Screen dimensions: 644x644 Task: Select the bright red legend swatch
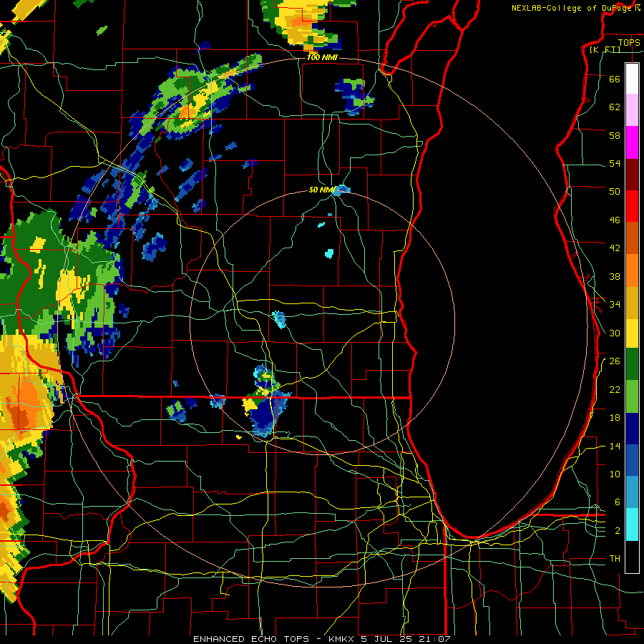tap(632, 207)
